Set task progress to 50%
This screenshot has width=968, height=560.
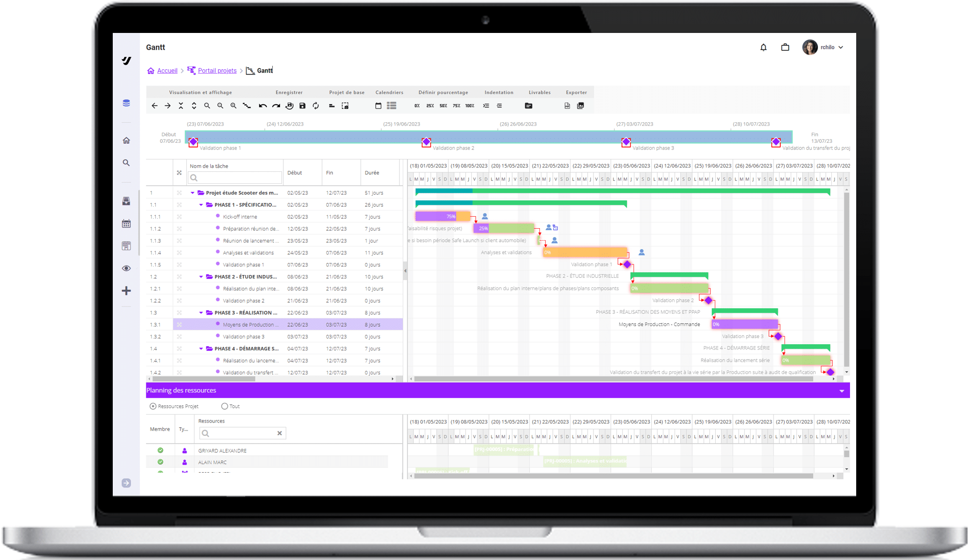(x=443, y=106)
